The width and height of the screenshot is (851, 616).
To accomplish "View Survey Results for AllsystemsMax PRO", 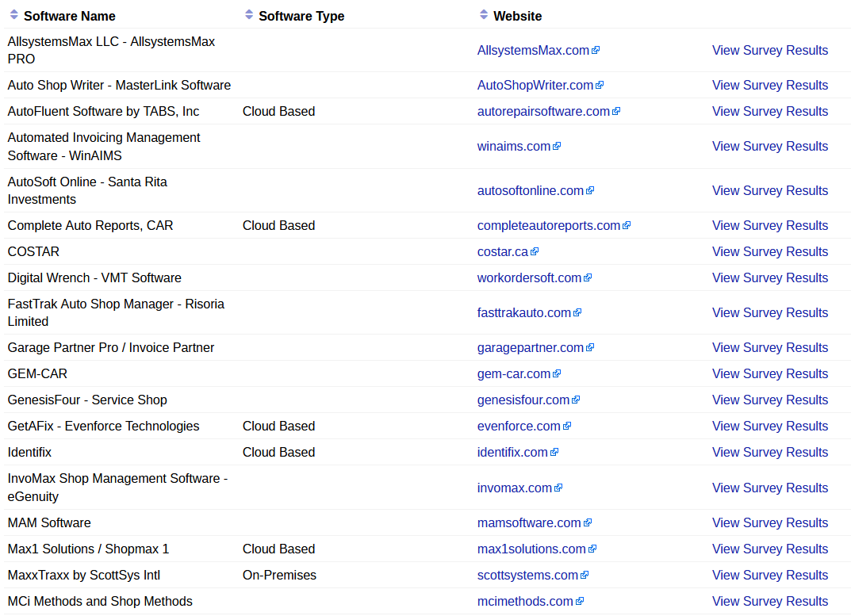I will point(769,50).
